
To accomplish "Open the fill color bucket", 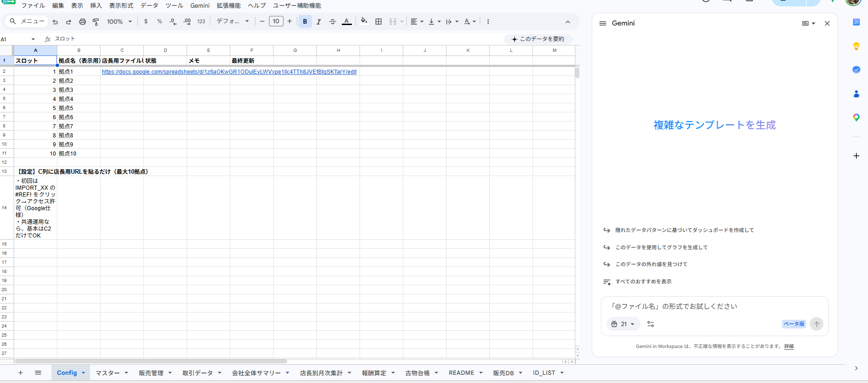I will coord(364,21).
